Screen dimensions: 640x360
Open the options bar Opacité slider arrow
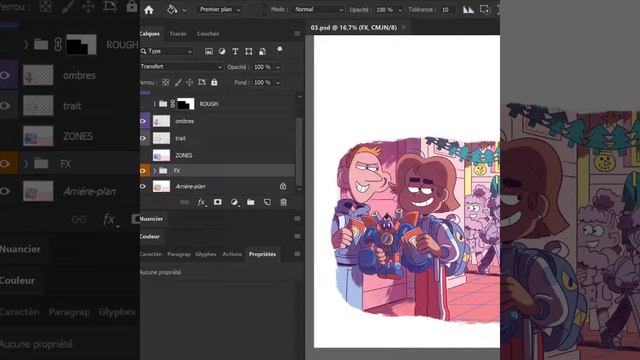[x=400, y=10]
